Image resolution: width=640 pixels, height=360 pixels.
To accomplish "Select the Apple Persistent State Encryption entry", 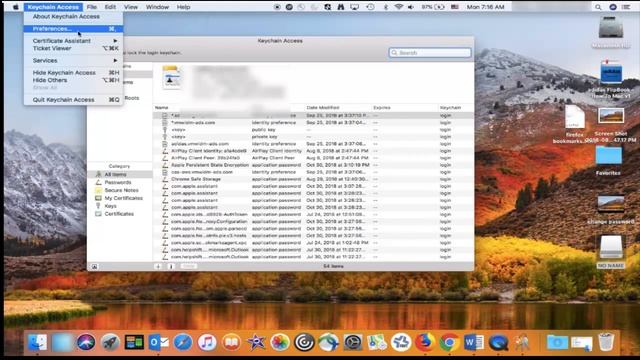I will (313, 165).
